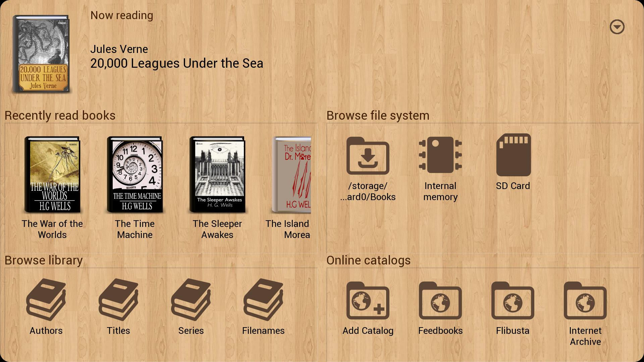Open The Sleeper Awakes book

(217, 174)
